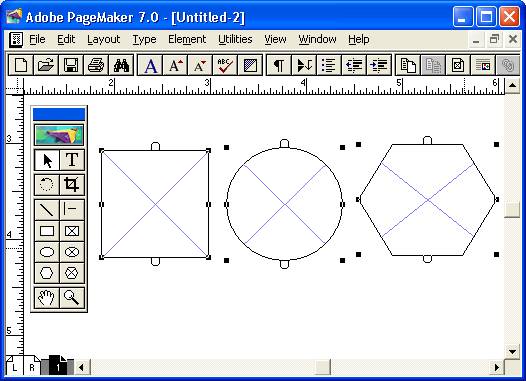The width and height of the screenshot is (526, 381).
Task: Choose the Cropping tool
Action: pos(72,184)
